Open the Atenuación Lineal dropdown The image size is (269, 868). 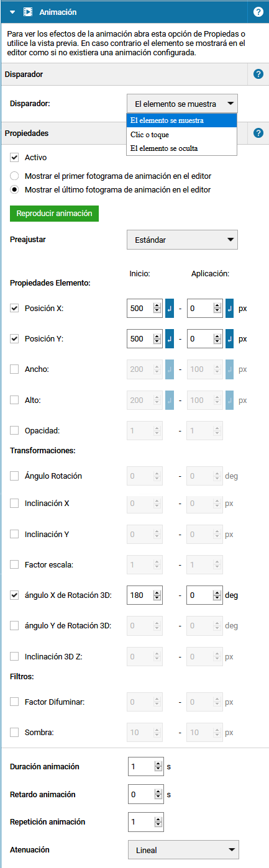coord(183,849)
